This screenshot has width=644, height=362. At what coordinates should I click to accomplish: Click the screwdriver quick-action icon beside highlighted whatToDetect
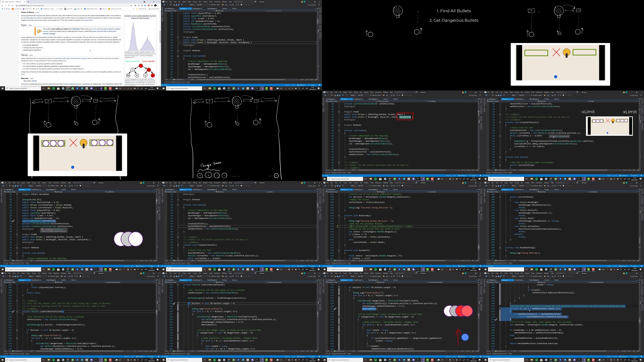click(x=335, y=309)
